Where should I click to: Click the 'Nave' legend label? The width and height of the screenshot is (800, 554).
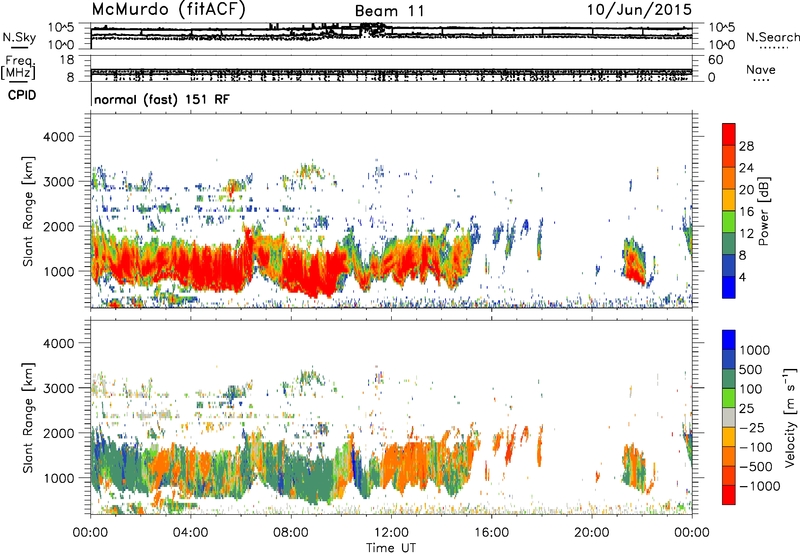[x=761, y=69]
